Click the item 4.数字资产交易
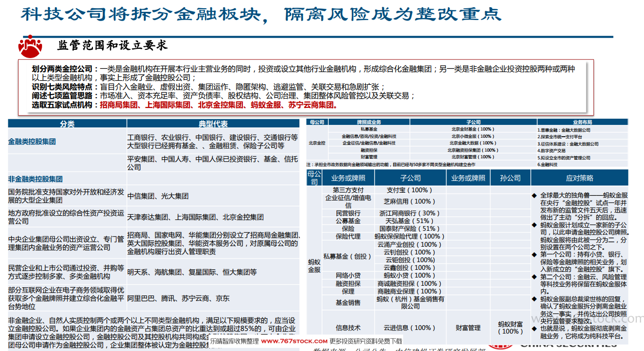644x351 pixels. coord(552,151)
